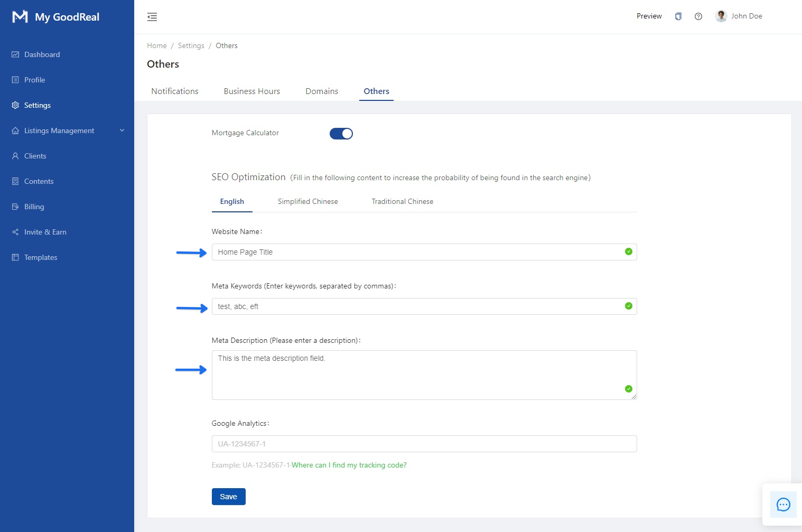This screenshot has width=802, height=532.
Task: Turn off the Mortgage Calculator switch
Action: (x=341, y=134)
